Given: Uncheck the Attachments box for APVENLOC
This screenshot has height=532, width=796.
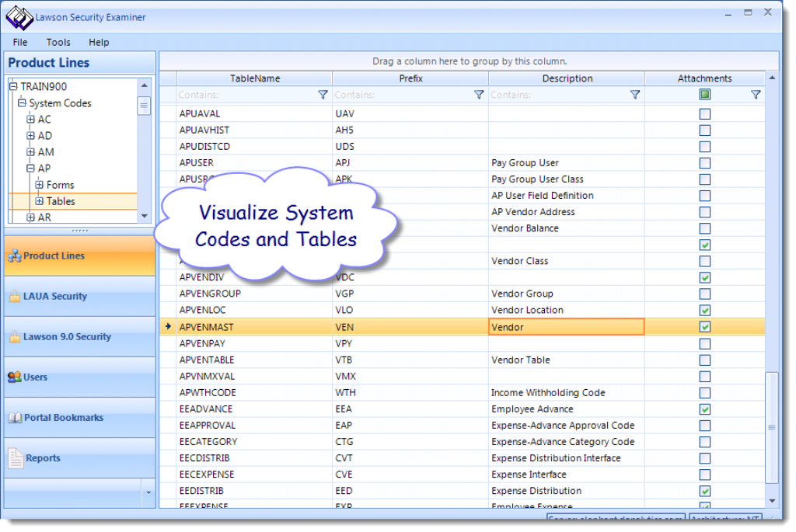Looking at the screenshot, I should (705, 311).
